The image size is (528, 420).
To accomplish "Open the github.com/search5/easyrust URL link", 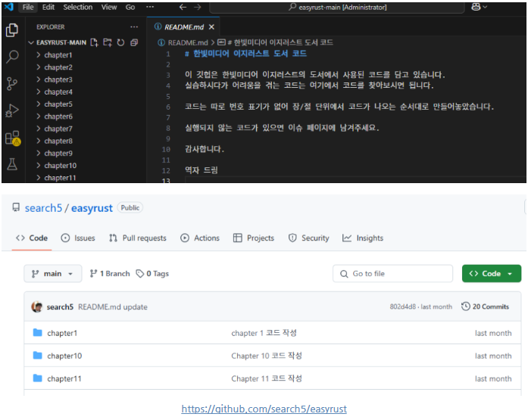I will click(264, 409).
